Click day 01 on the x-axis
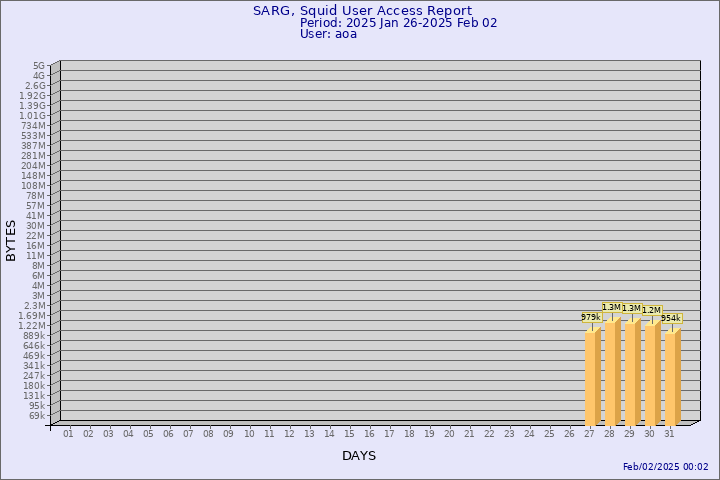This screenshot has height=480, width=720. point(68,434)
